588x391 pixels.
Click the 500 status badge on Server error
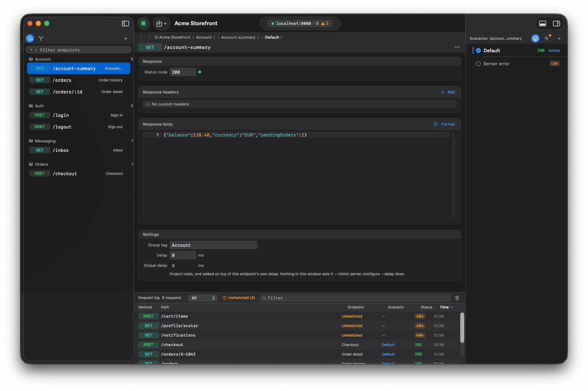[x=554, y=64]
